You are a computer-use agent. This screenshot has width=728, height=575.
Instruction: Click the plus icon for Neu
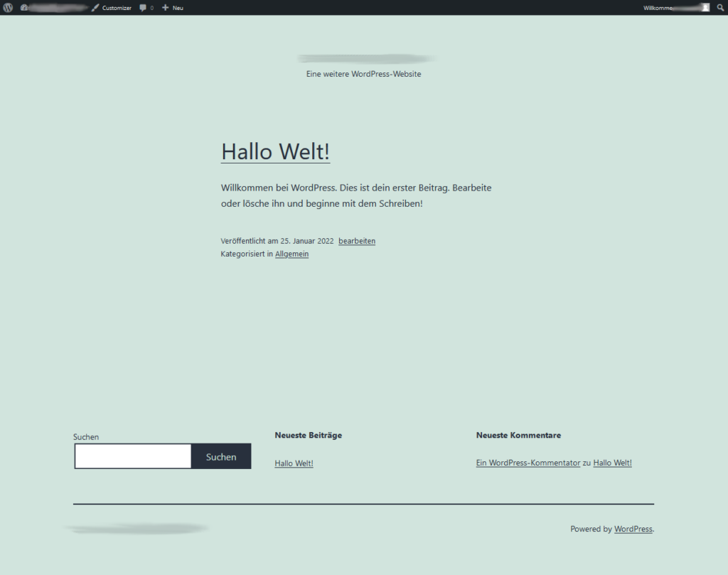[x=165, y=7]
